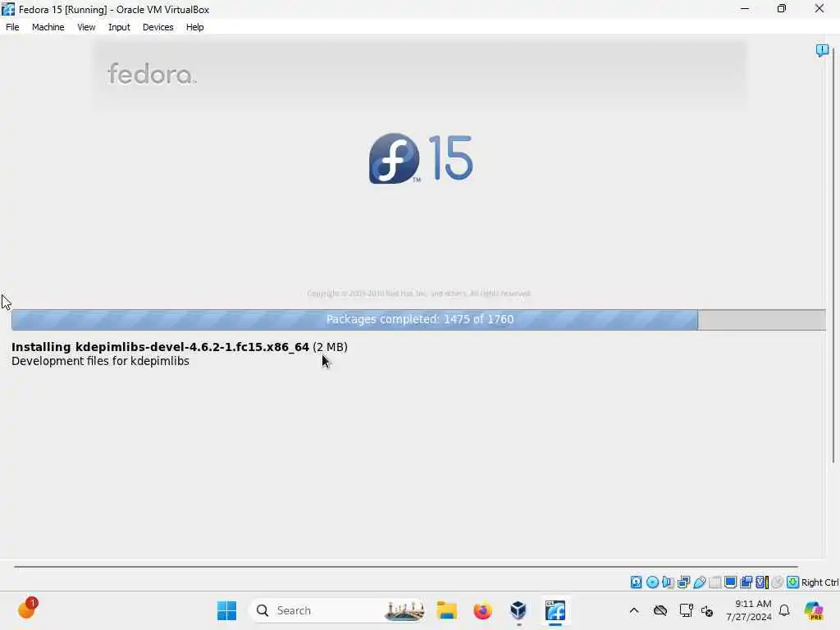Click the green keyboard capture arrow icon
This screenshot has width=840, height=630.
click(x=793, y=582)
